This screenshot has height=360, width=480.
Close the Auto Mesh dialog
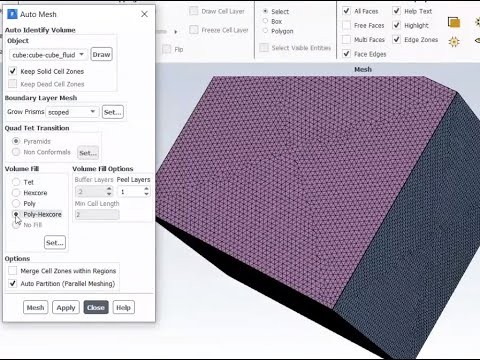click(x=144, y=14)
